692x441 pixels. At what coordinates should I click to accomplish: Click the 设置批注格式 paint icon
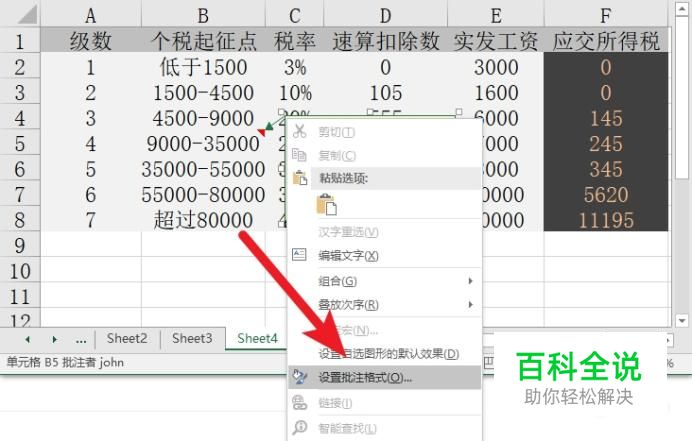point(300,377)
